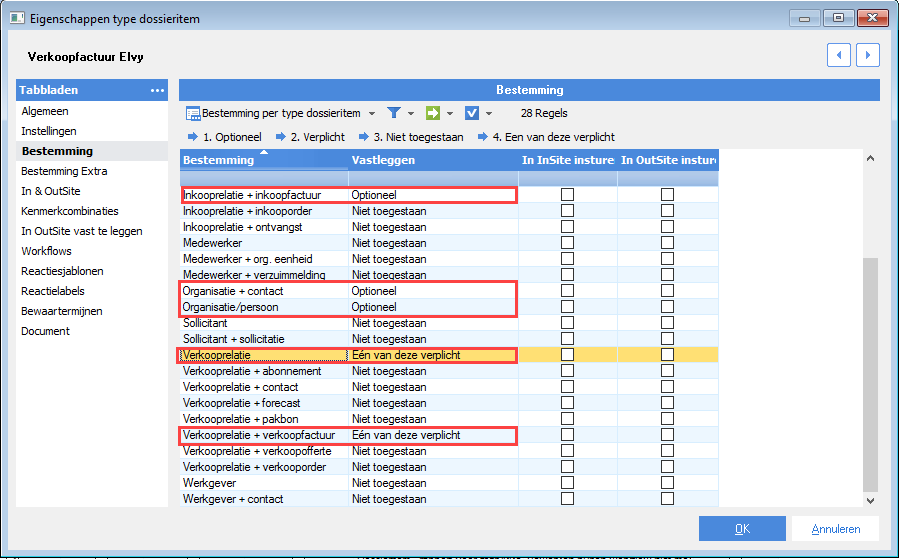Set selection to 1. Optioneel
This screenshot has width=901, height=559.
coord(232,137)
